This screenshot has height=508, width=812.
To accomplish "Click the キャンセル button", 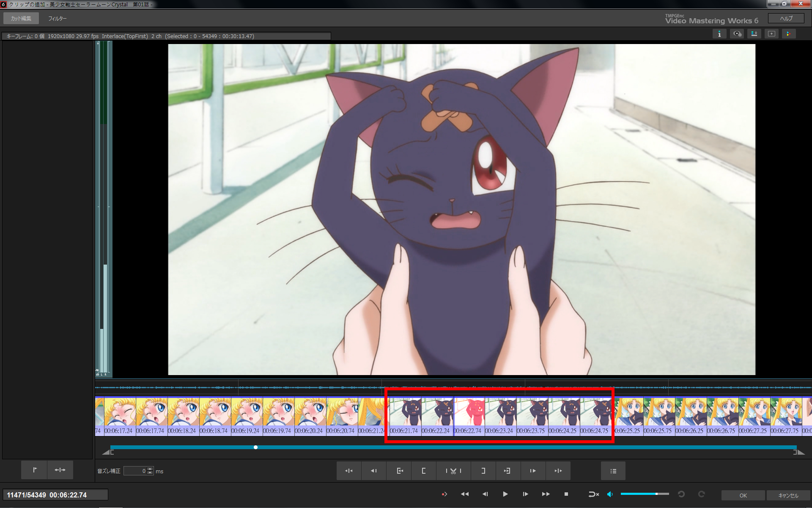I will (x=788, y=495).
